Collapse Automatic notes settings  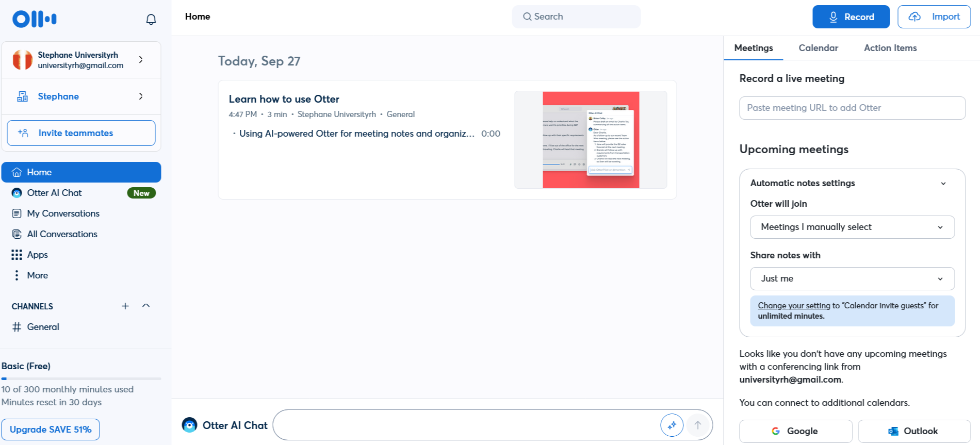pyautogui.click(x=943, y=184)
